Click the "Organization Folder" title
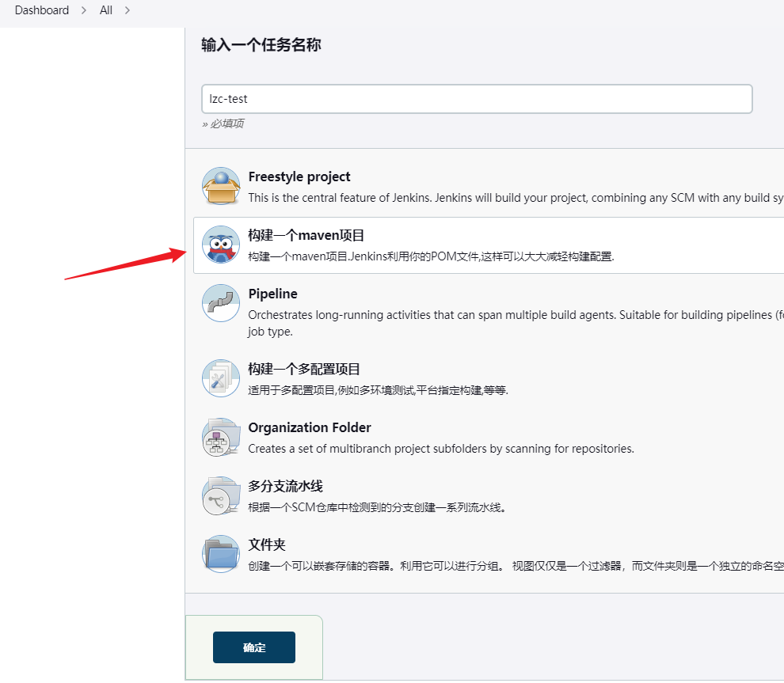The image size is (784, 683). (x=310, y=427)
